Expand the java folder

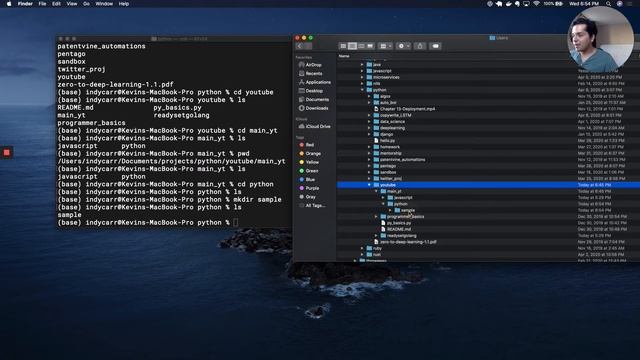click(362, 64)
